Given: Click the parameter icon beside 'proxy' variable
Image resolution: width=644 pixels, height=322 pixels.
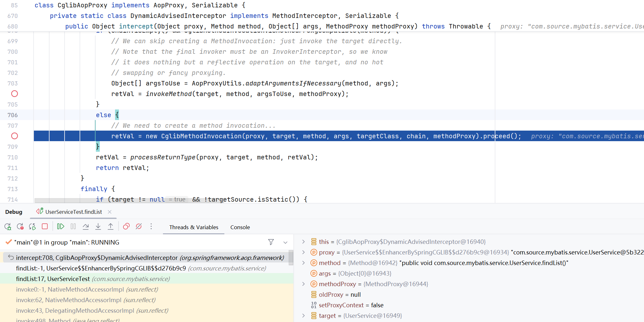Looking at the screenshot, I should pyautogui.click(x=314, y=252).
